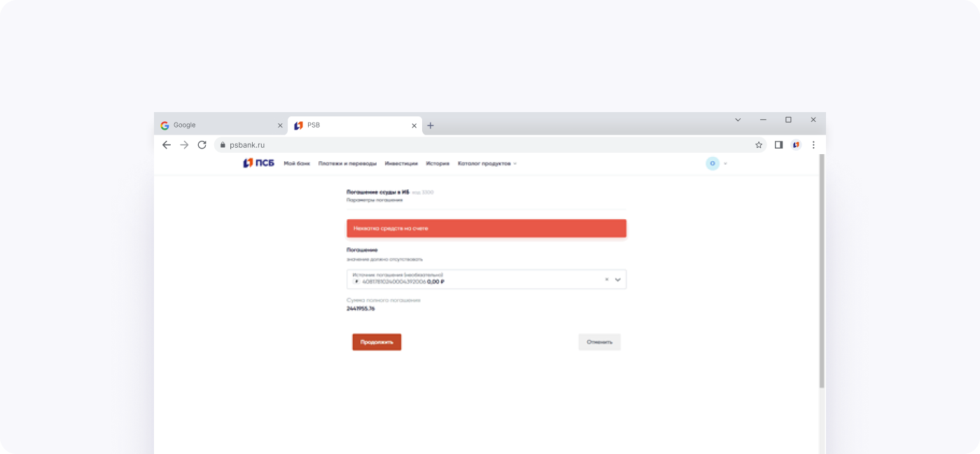Click the browser back arrow

(166, 145)
